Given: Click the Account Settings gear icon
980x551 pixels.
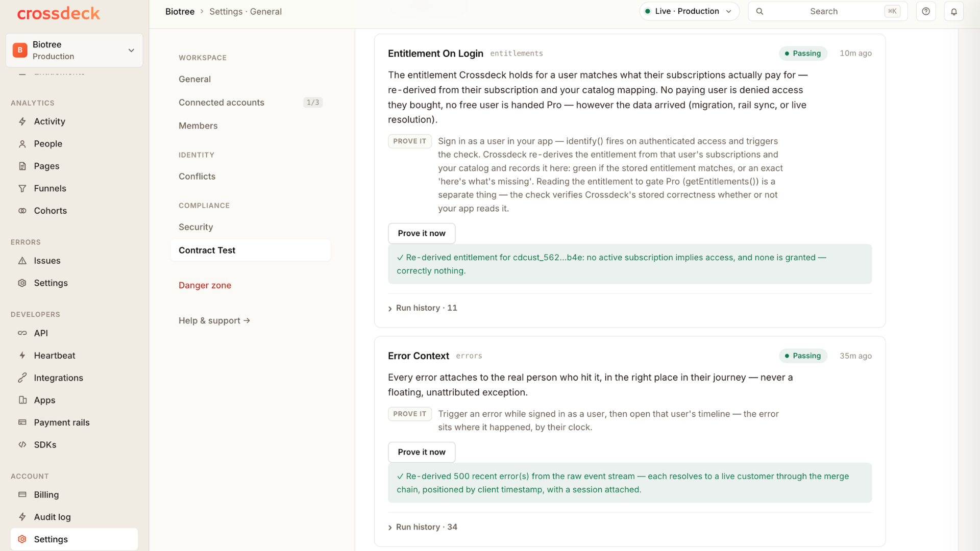Looking at the screenshot, I should click(22, 539).
